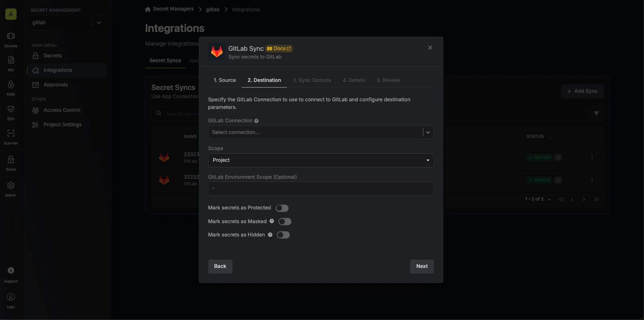644x320 pixels.
Task: Click the Synced status of 32232
Action: (539, 180)
